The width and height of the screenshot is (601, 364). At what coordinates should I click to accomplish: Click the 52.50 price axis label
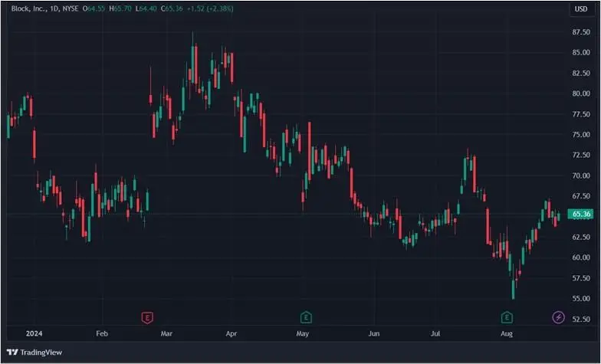580,319
